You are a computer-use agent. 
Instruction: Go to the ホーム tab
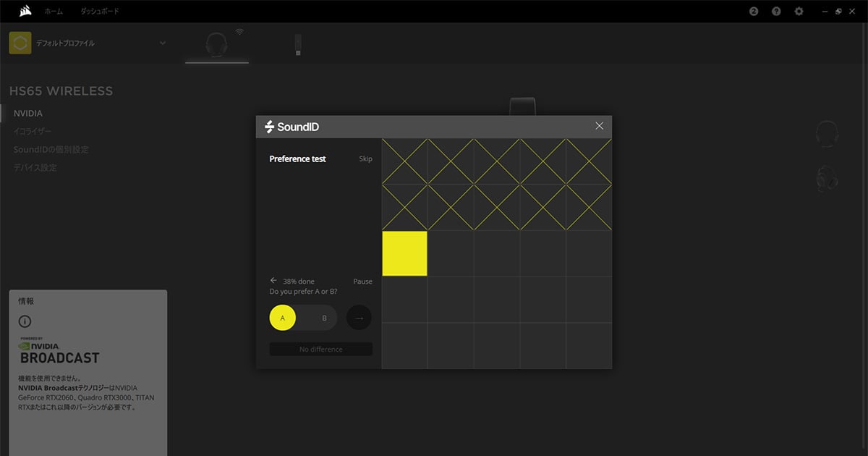[x=54, y=12]
